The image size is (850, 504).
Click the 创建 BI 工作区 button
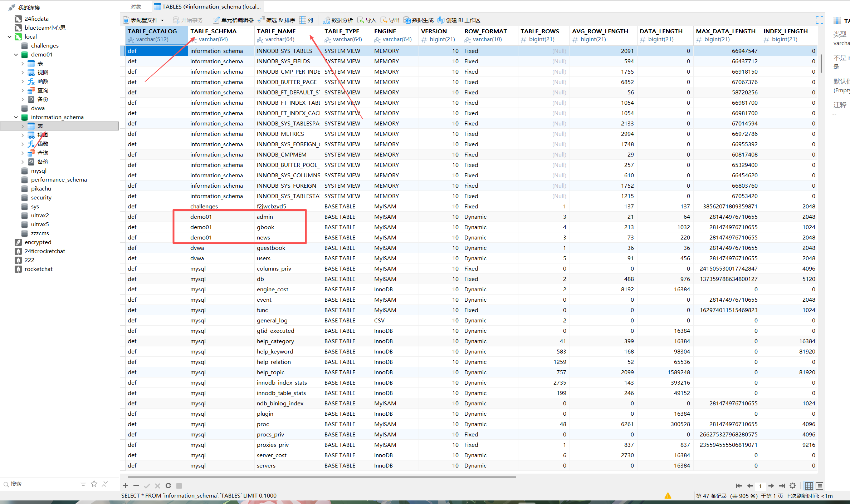pos(459,20)
